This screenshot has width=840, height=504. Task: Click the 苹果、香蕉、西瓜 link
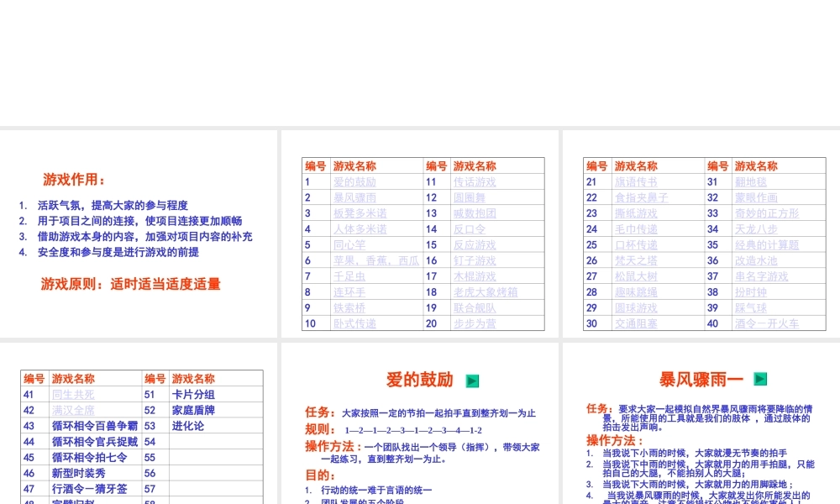[376, 261]
